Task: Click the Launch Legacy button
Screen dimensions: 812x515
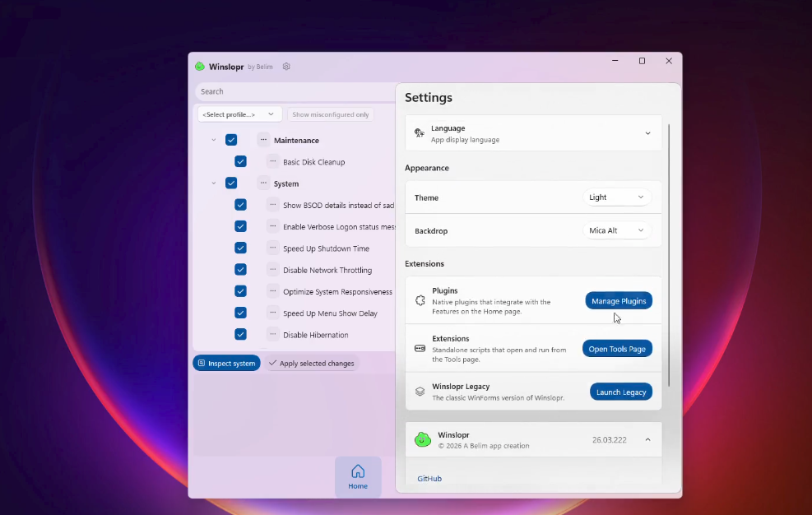Action: tap(620, 392)
